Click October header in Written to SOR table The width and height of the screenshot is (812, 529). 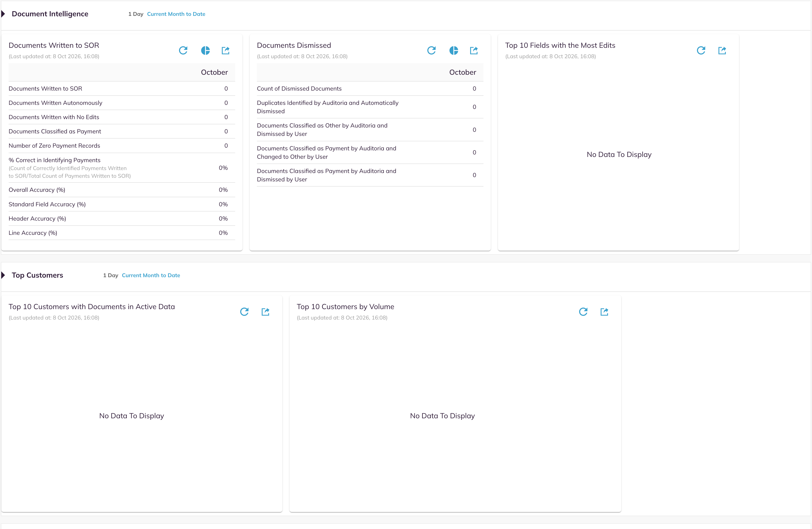click(x=214, y=72)
